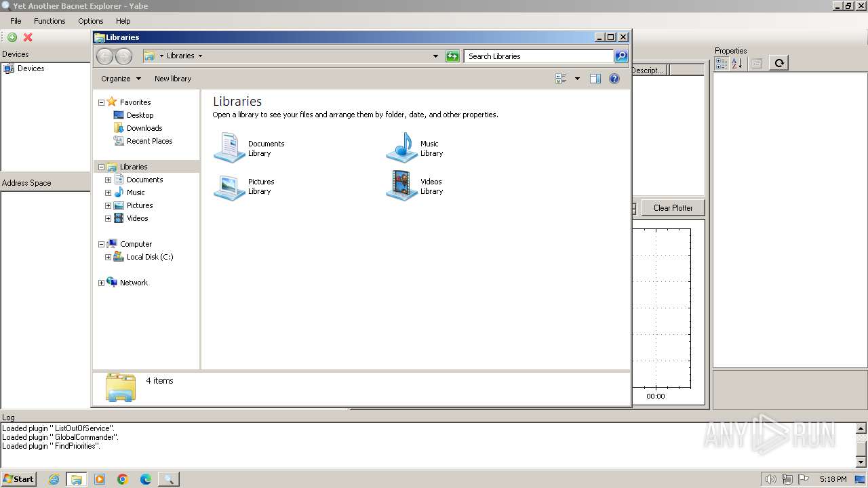
Task: Open the Organize dropdown menu
Action: pyautogui.click(x=121, y=79)
